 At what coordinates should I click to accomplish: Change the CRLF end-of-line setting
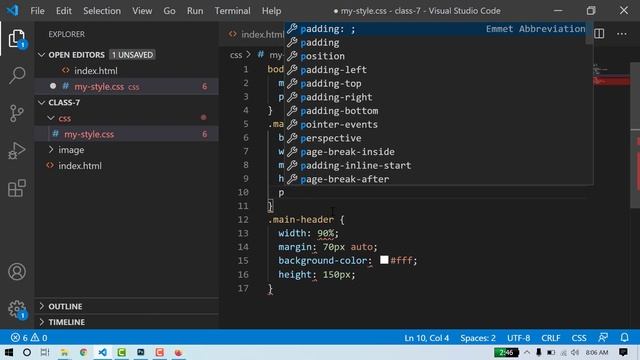tap(551, 338)
